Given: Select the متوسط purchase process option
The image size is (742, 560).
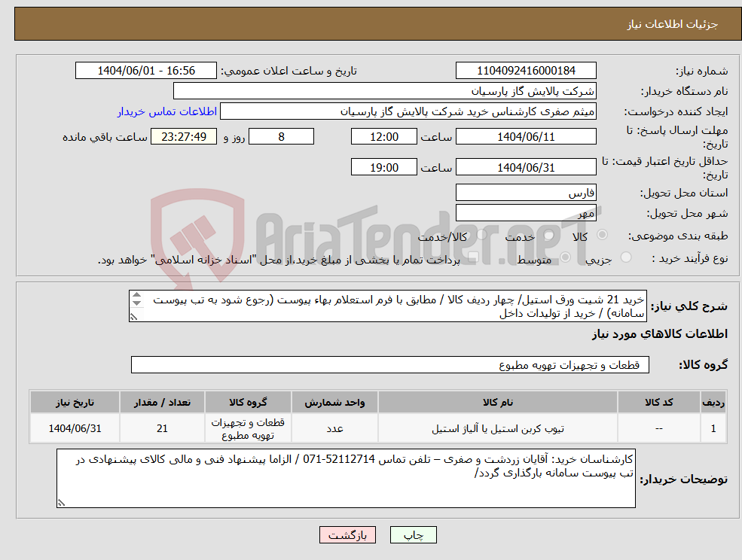Looking at the screenshot, I should 565,258.
